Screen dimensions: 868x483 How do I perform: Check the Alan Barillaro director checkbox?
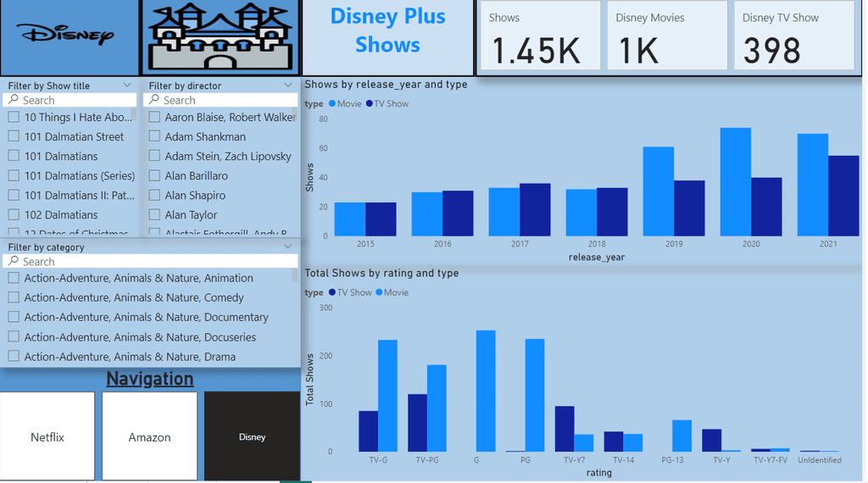(154, 175)
